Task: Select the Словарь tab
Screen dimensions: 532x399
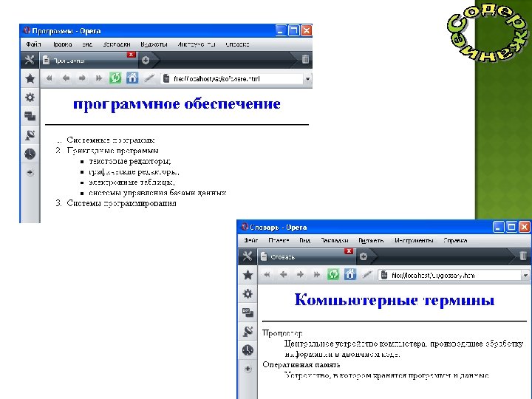Action: click(305, 257)
